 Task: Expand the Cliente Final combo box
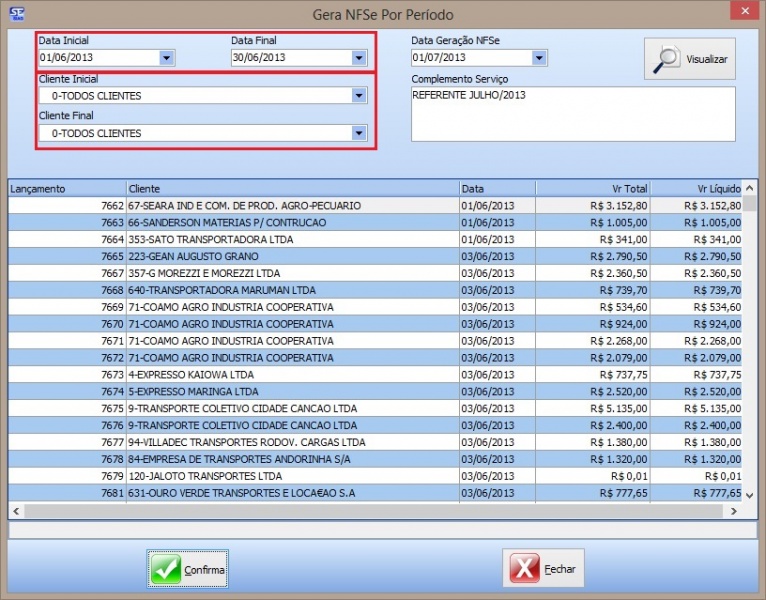(359, 133)
